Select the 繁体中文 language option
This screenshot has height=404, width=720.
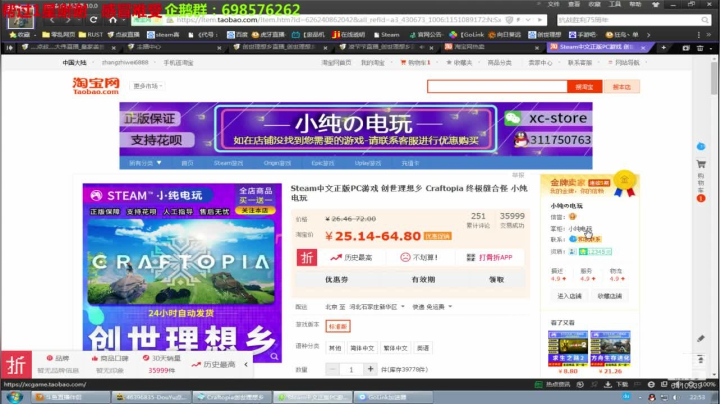tap(395, 348)
